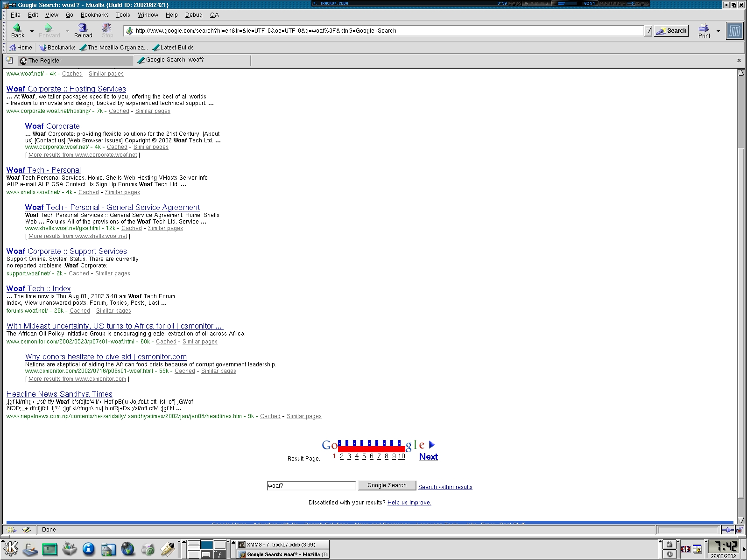Screen dimensions: 747x560
Task: Open the control center tools icon
Action: (x=69, y=549)
